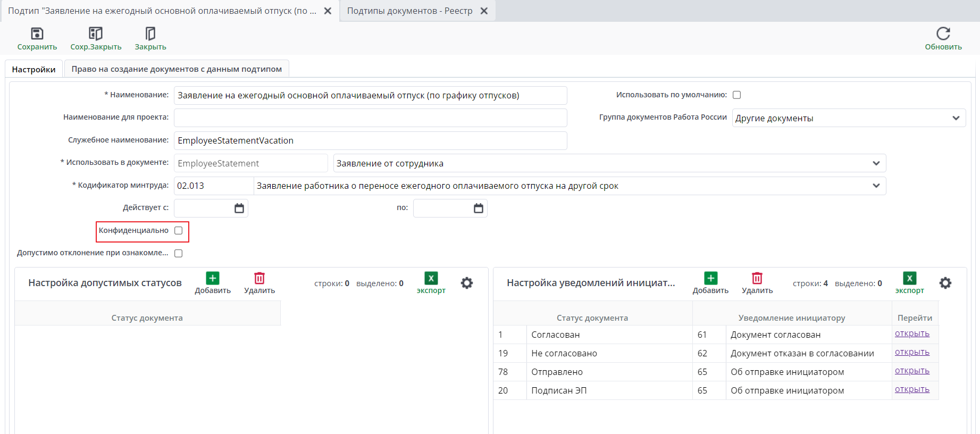
Task: Open the link for Согласован status row
Action: pyautogui.click(x=912, y=333)
